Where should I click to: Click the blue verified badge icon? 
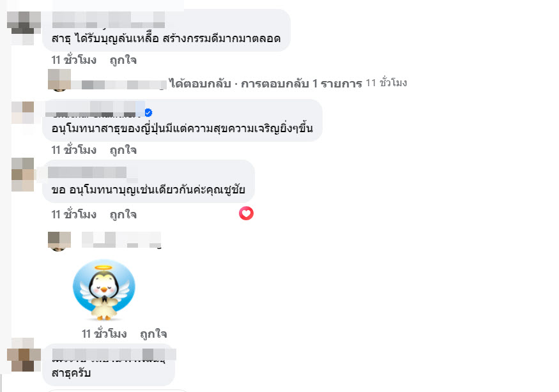click(148, 112)
